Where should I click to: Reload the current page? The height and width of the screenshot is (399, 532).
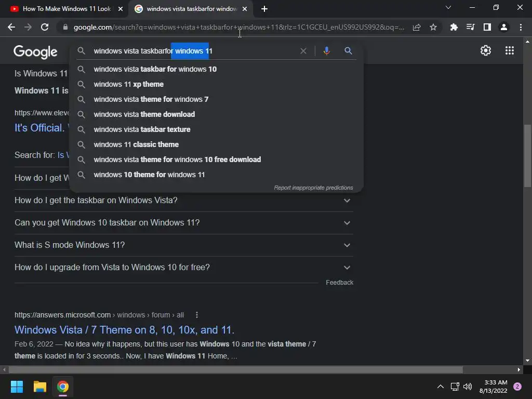[x=45, y=27]
